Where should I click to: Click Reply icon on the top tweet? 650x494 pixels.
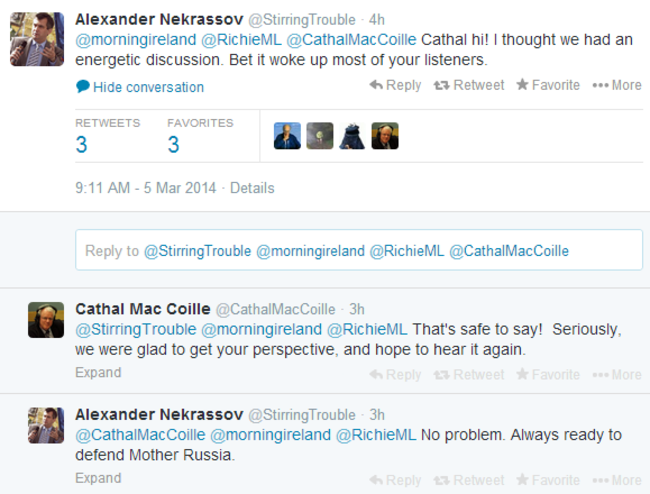(x=395, y=86)
